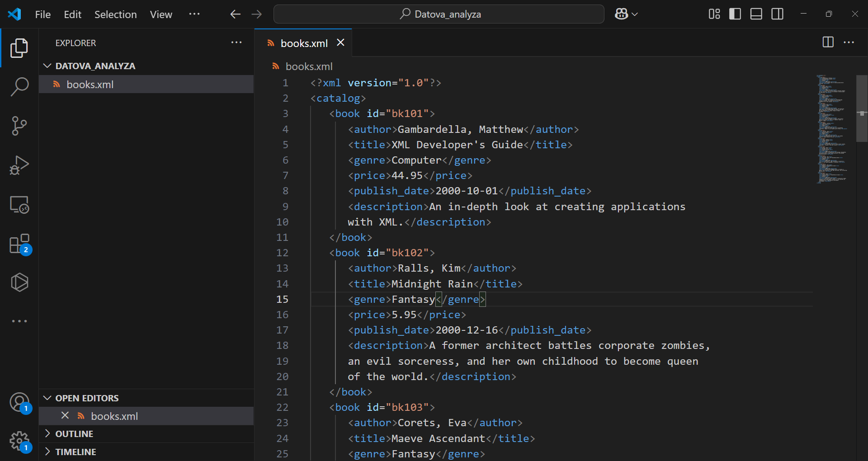Screen dimensions: 868x461
Task: Open Explorer views and more actions
Action: 236,42
